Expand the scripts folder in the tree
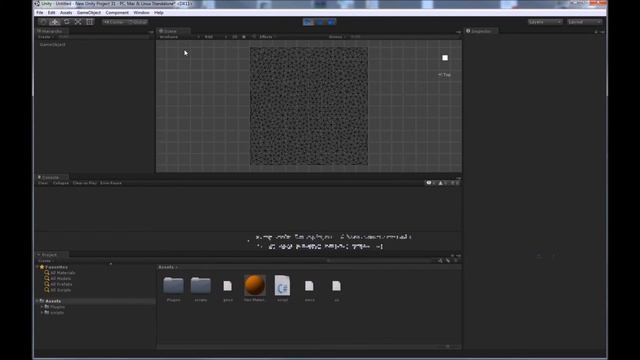The image size is (640, 360). click(x=42, y=313)
